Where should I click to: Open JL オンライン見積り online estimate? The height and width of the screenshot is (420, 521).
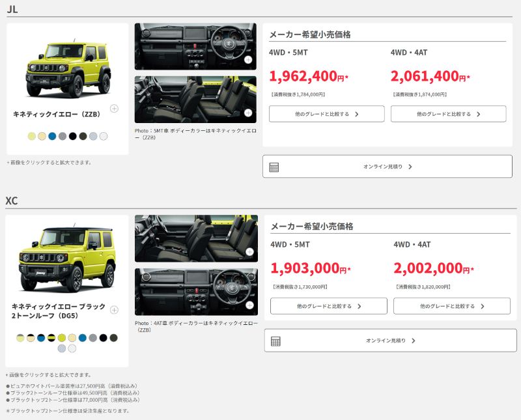click(x=387, y=167)
